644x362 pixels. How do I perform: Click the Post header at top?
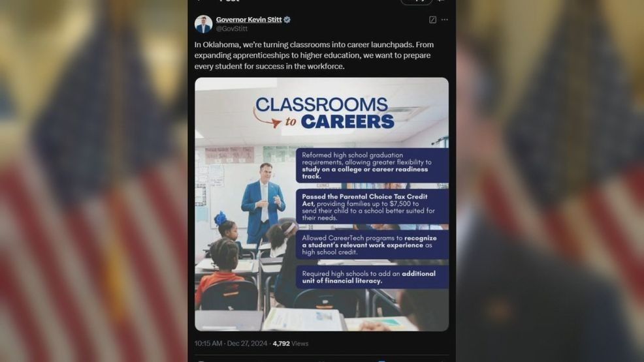[x=230, y=1]
